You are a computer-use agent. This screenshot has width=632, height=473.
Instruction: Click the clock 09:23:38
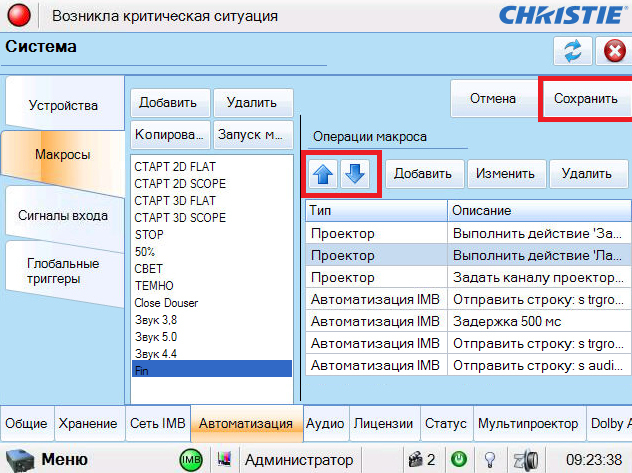tap(594, 460)
